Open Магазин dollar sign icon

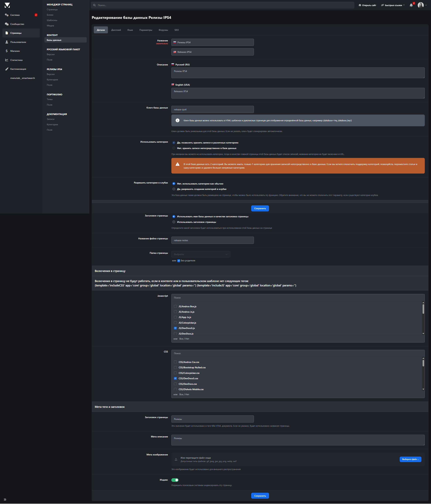click(x=7, y=51)
